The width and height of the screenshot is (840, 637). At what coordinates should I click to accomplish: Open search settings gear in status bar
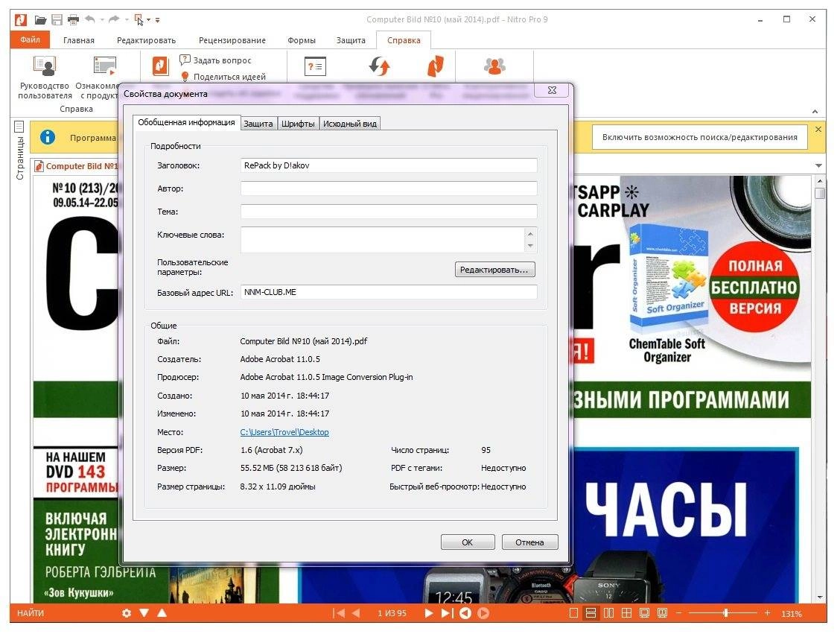[127, 613]
